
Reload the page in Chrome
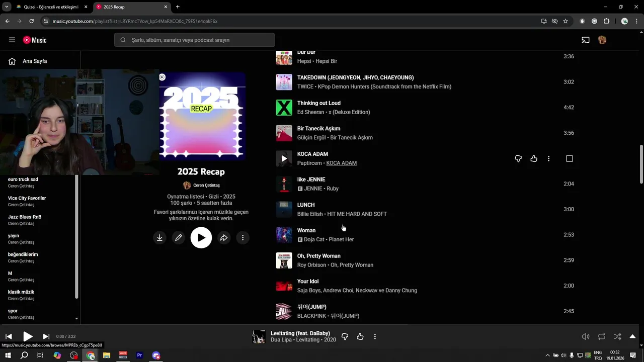coord(31,21)
